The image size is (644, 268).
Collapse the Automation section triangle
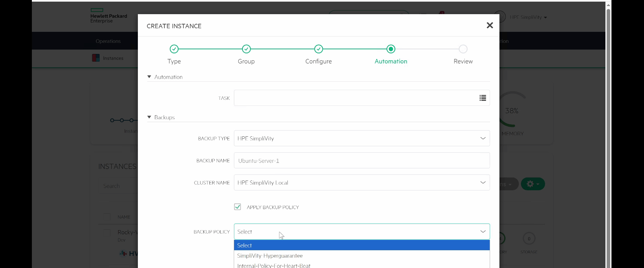pos(149,77)
